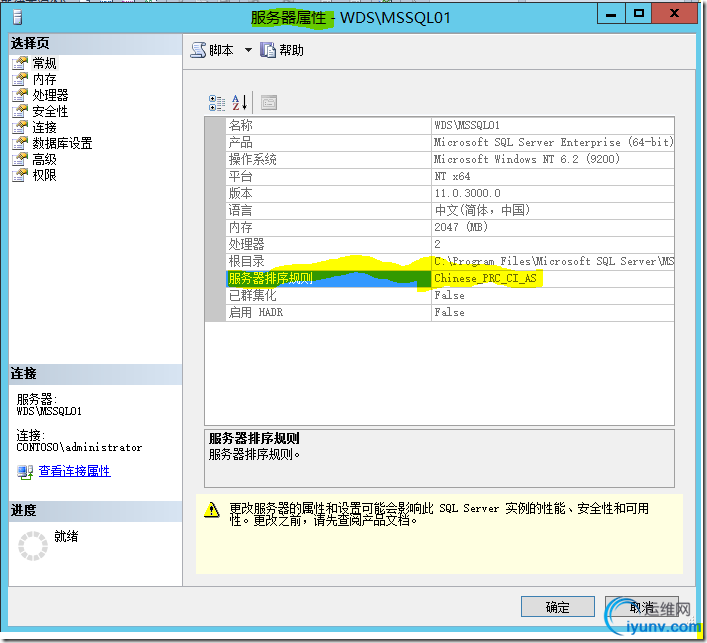Confirm with the 确定 button

tap(558, 607)
